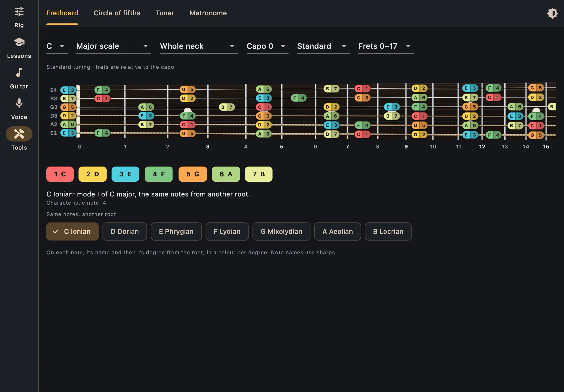Viewport: 564px width, 392px height.
Task: Open Guitar section via music note icon
Action: [19, 73]
